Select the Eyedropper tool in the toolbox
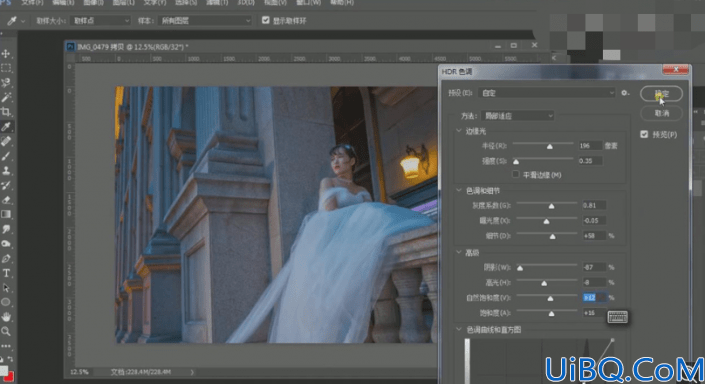Image resolution: width=705 pixels, height=384 pixels. (6, 127)
